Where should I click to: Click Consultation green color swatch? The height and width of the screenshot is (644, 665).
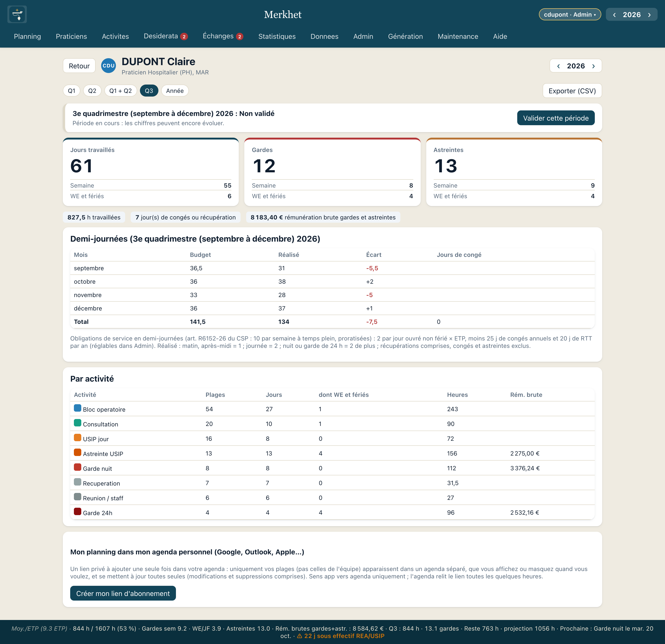[x=77, y=423]
